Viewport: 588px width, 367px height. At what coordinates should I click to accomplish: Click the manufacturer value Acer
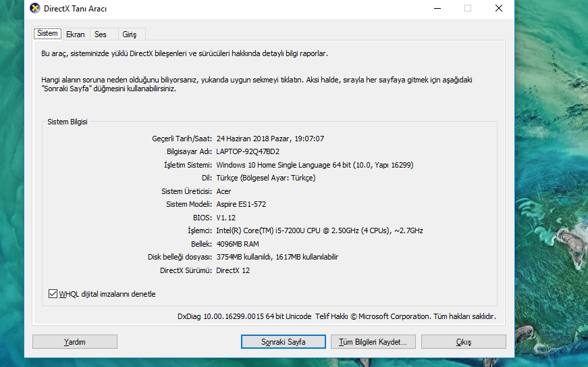(223, 191)
